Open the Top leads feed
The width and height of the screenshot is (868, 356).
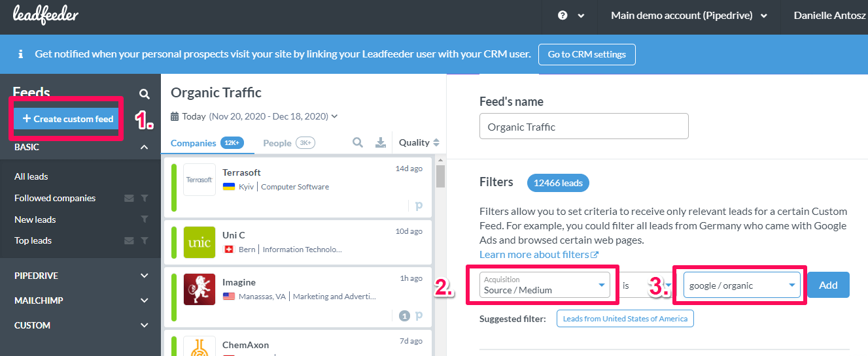(x=33, y=240)
